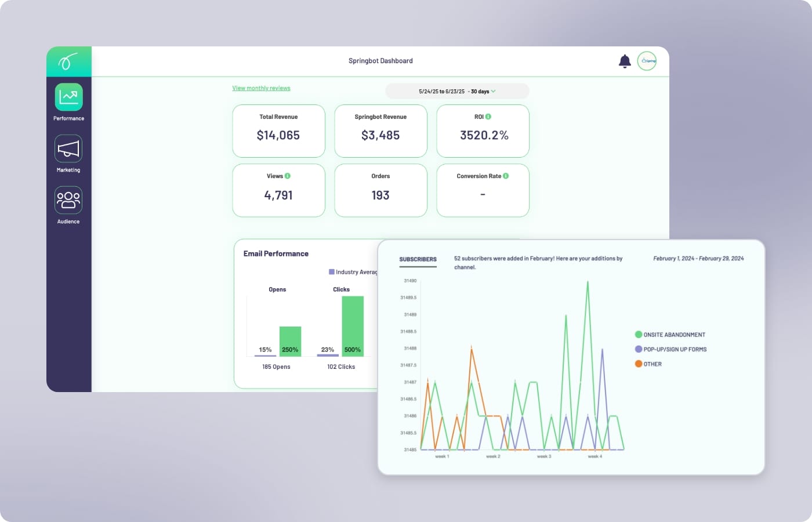Open the 30 days date range dropdown
The image size is (812, 522).
coord(457,91)
